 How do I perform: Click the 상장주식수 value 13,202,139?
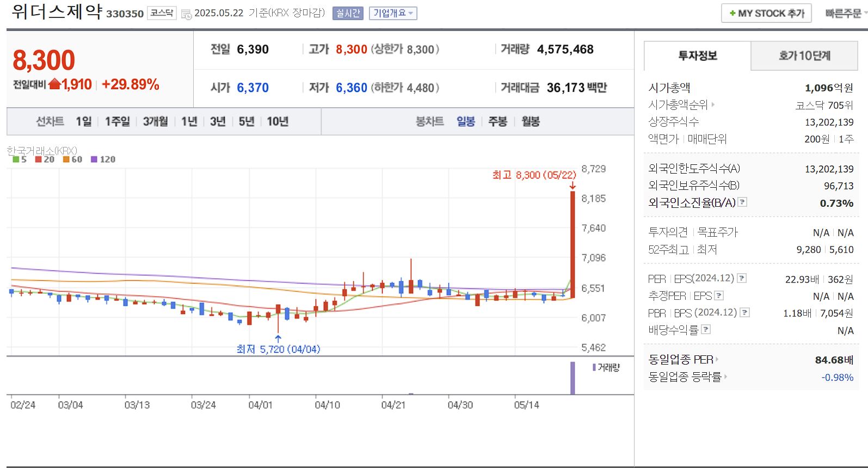coord(829,122)
